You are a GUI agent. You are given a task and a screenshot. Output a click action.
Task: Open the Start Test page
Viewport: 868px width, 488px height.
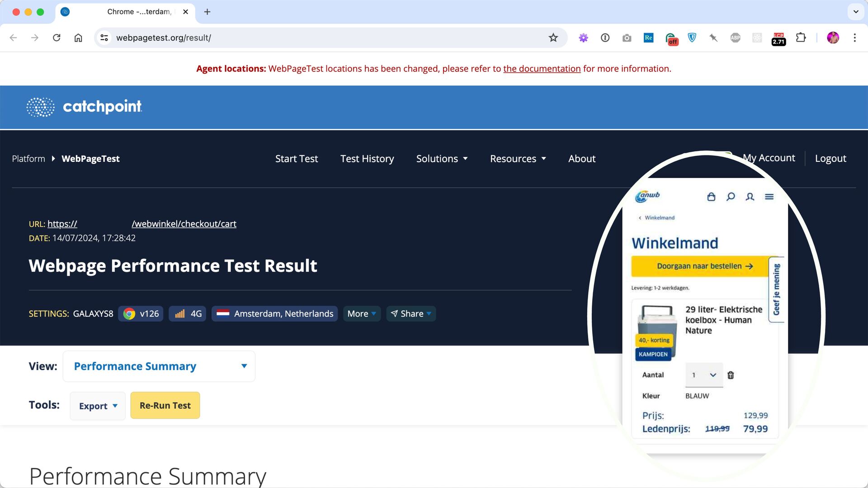(297, 159)
